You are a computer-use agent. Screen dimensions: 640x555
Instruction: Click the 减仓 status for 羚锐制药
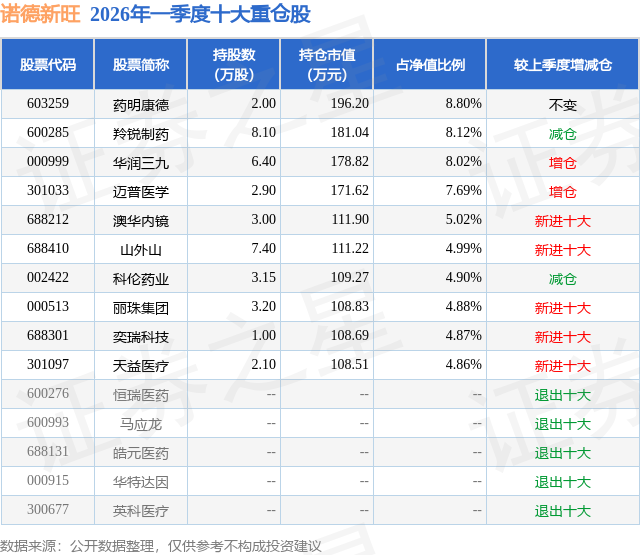coord(563,134)
